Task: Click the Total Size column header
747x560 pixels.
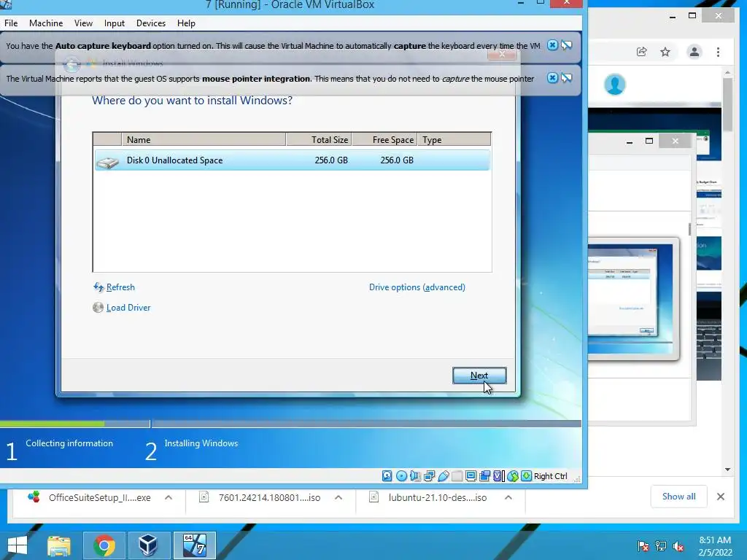Action: 319,139
